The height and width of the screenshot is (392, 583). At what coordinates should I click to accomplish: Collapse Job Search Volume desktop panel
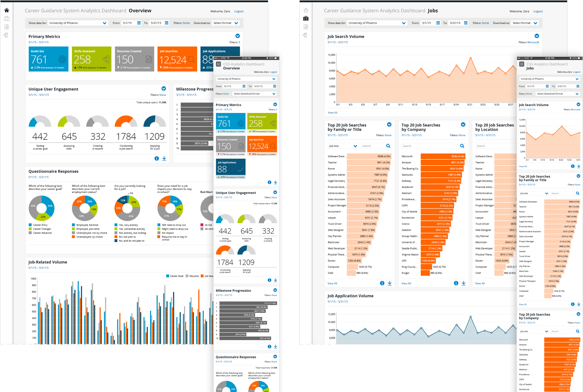point(537,36)
